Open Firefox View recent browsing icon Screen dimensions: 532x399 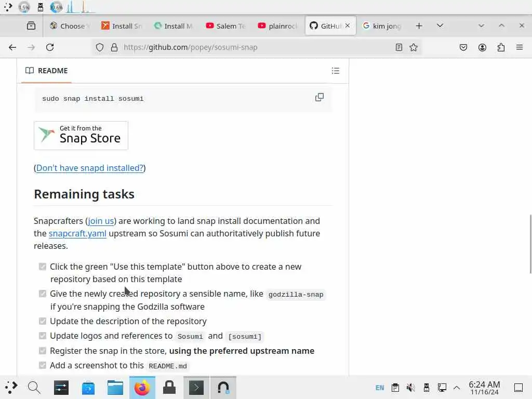pyautogui.click(x=31, y=26)
